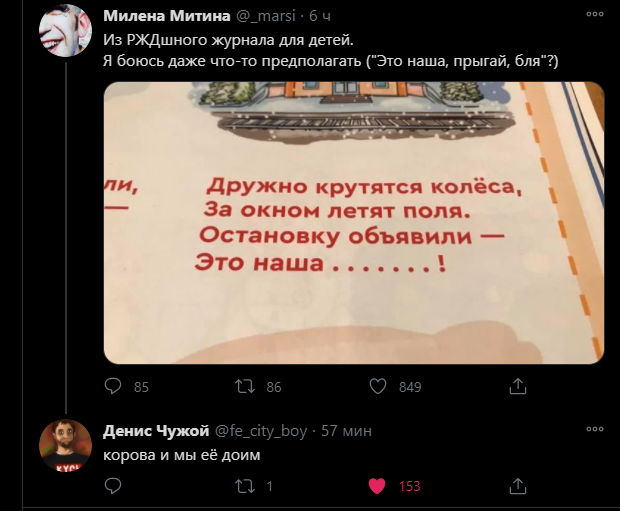Open Милена Митина's profile avatar
Viewport: 620px width, 511px height.
click(65, 30)
